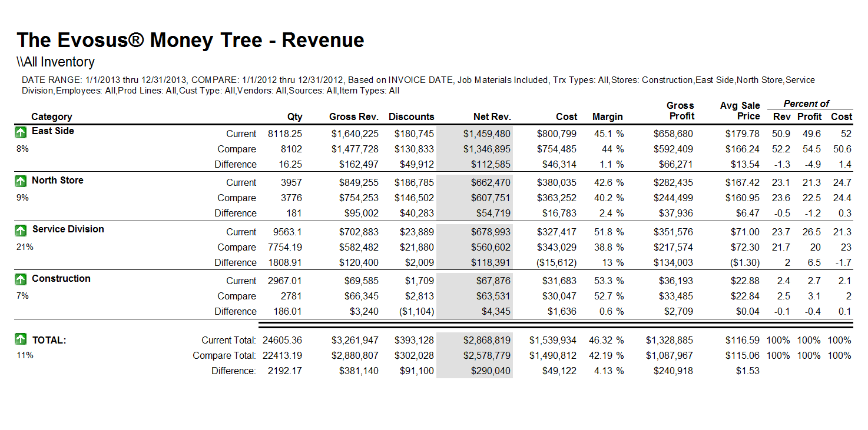Click the Margin column header

click(x=607, y=117)
